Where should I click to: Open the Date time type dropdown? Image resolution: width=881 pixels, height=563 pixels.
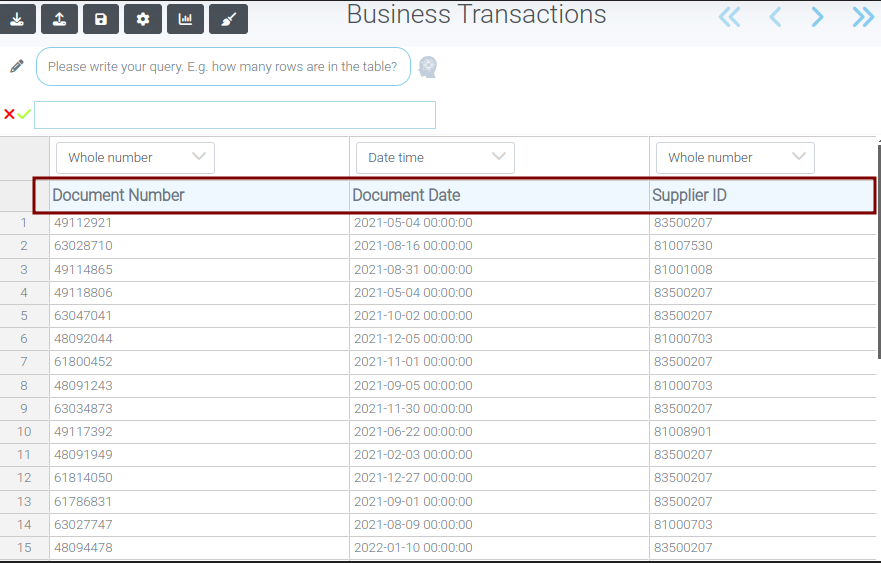(435, 158)
